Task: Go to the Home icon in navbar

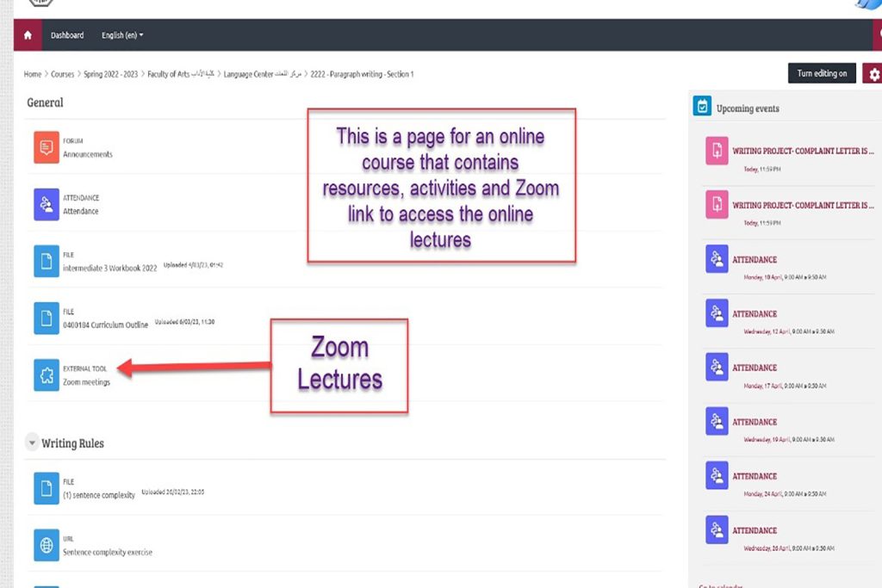Action: [x=28, y=34]
